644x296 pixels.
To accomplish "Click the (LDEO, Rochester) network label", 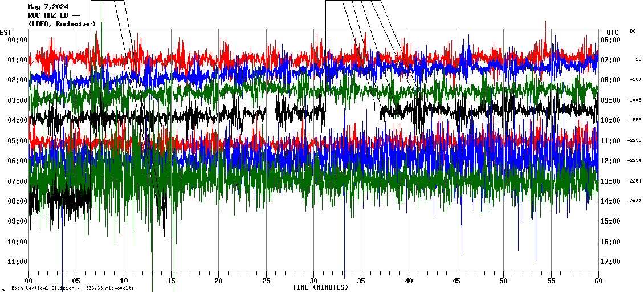I will pyautogui.click(x=62, y=24).
